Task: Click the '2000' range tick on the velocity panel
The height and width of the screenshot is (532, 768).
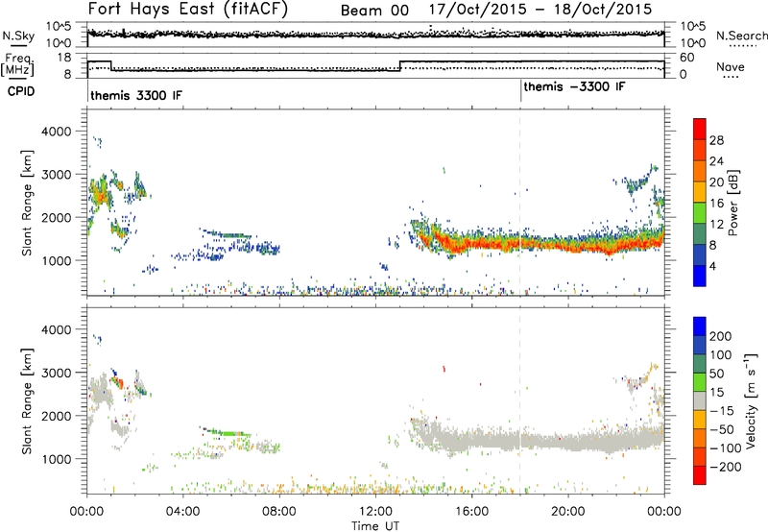Action: tap(56, 416)
